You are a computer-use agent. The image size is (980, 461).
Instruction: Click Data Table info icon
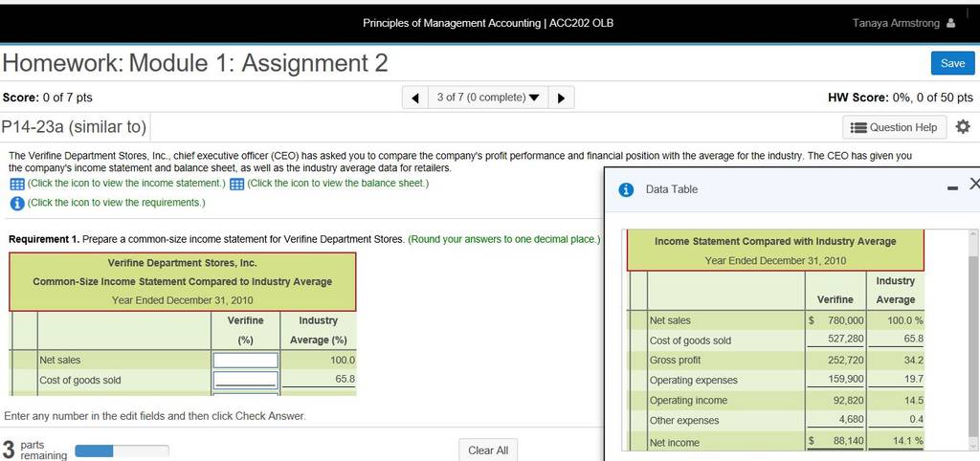tap(626, 190)
